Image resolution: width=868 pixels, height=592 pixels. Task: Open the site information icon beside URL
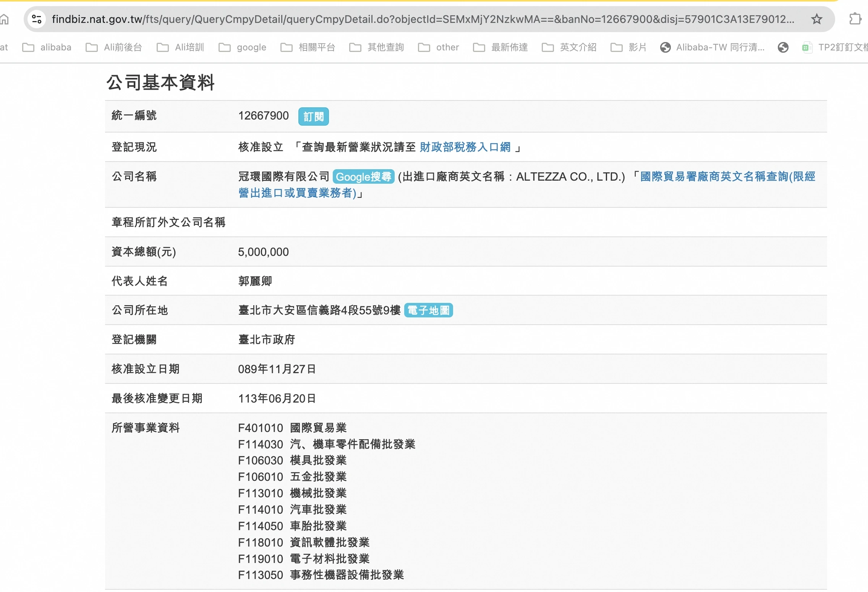point(37,19)
